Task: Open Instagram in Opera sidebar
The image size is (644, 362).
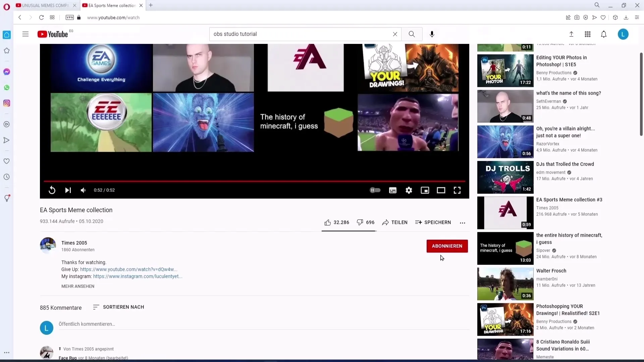Action: (x=7, y=103)
